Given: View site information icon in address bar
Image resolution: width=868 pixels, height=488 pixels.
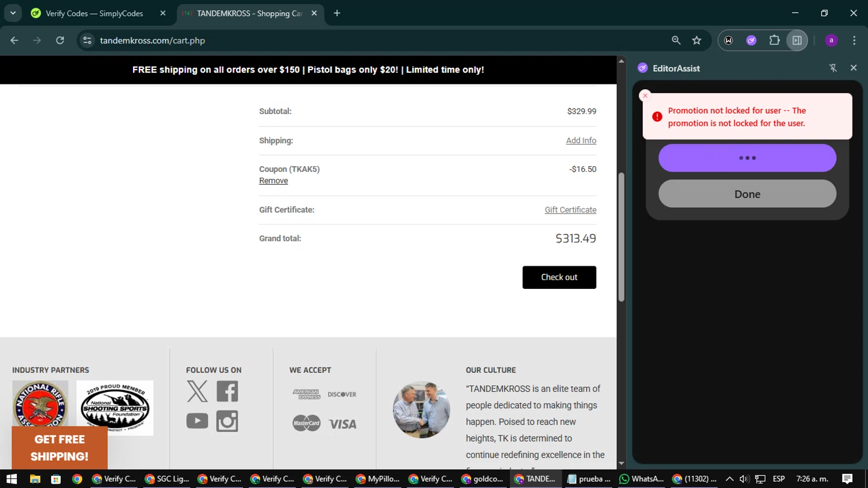Looking at the screenshot, I should tap(87, 41).
